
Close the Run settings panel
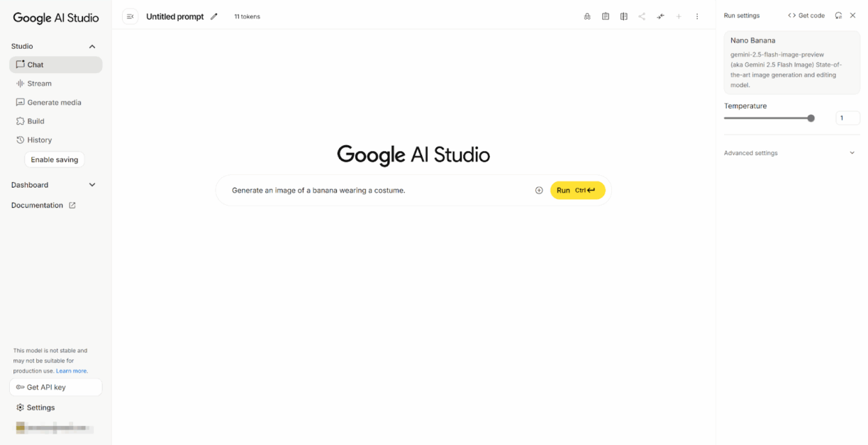point(853,16)
